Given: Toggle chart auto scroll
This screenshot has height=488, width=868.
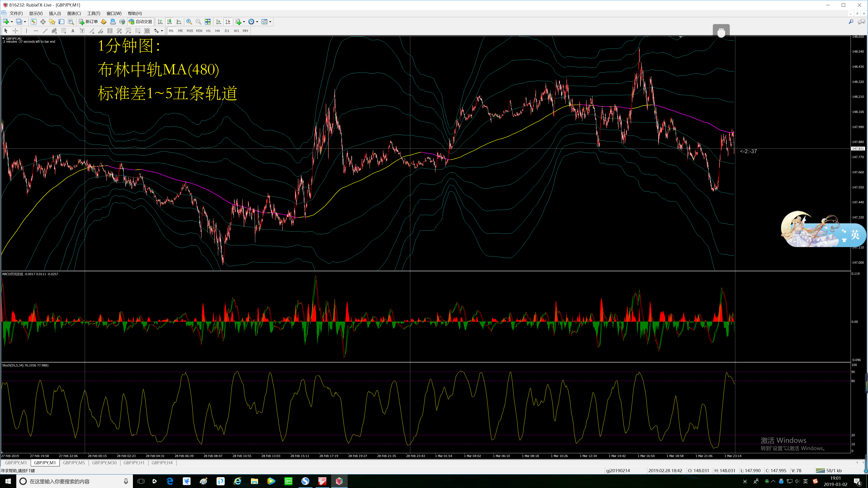Looking at the screenshot, I should pyautogui.click(x=218, y=21).
